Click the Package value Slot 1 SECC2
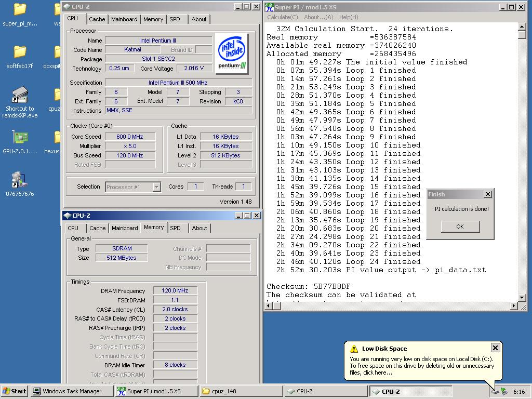This screenshot has width=532, height=399. click(158, 59)
